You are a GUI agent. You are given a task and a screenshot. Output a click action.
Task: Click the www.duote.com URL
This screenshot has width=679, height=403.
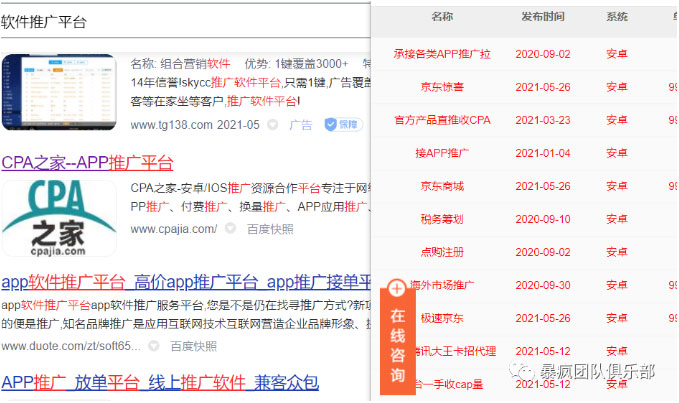click(71, 346)
